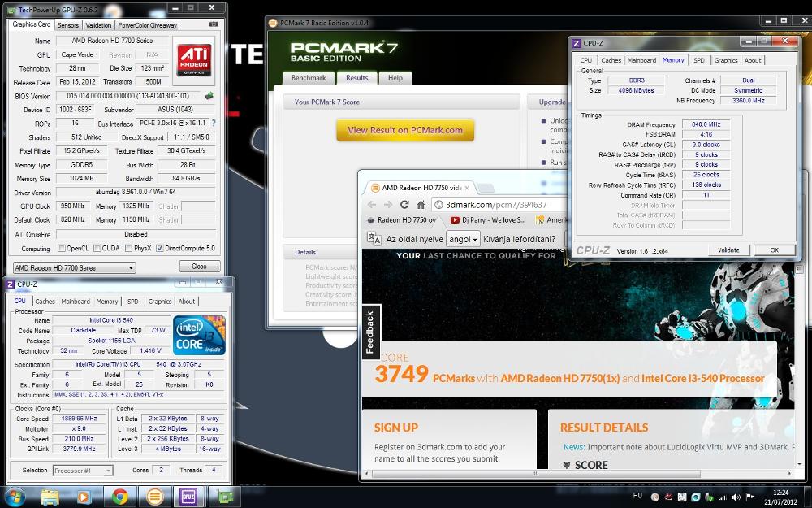Screen dimensions: 812x508
Task: Select the Graphics Card tab in GPU-Z
Action: (32, 24)
